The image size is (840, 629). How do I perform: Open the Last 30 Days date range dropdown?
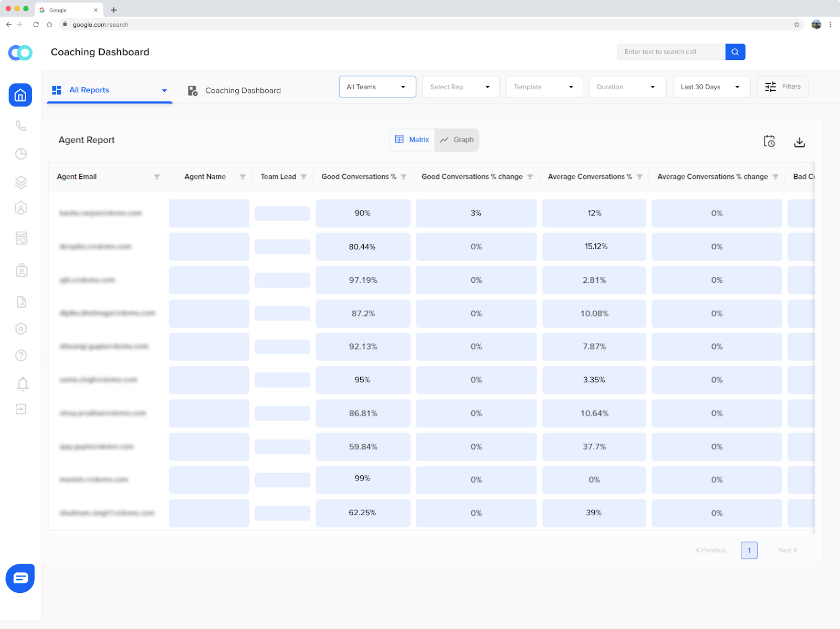pyautogui.click(x=711, y=87)
